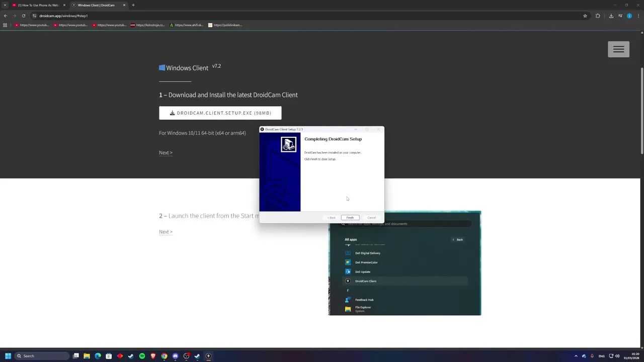Show hidden system tray icons
Viewport: 644px width, 362px height.
tap(576, 356)
